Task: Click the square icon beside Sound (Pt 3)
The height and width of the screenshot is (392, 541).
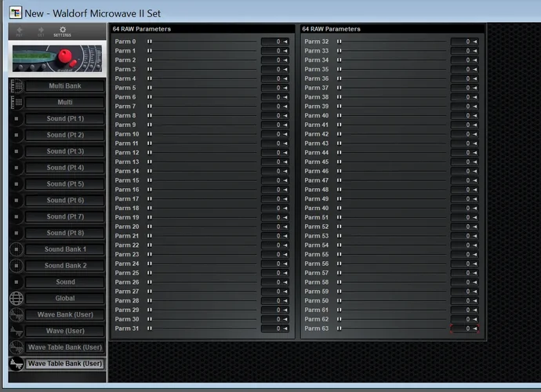Action: pos(16,151)
